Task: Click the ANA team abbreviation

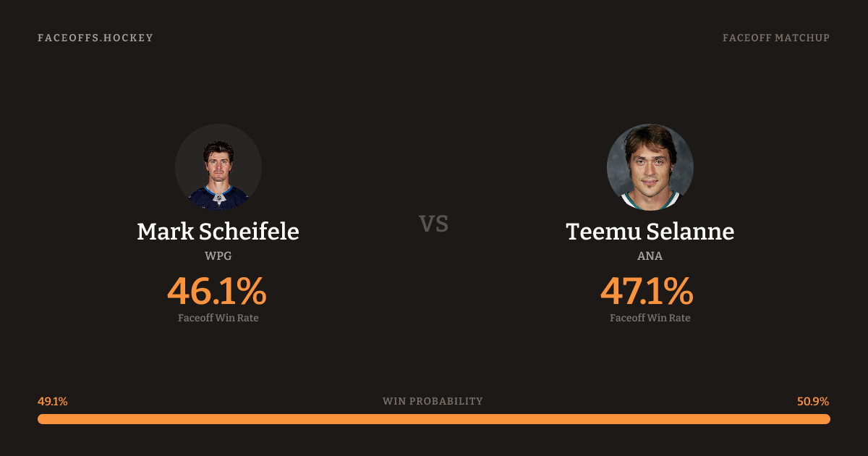Action: coord(650,256)
